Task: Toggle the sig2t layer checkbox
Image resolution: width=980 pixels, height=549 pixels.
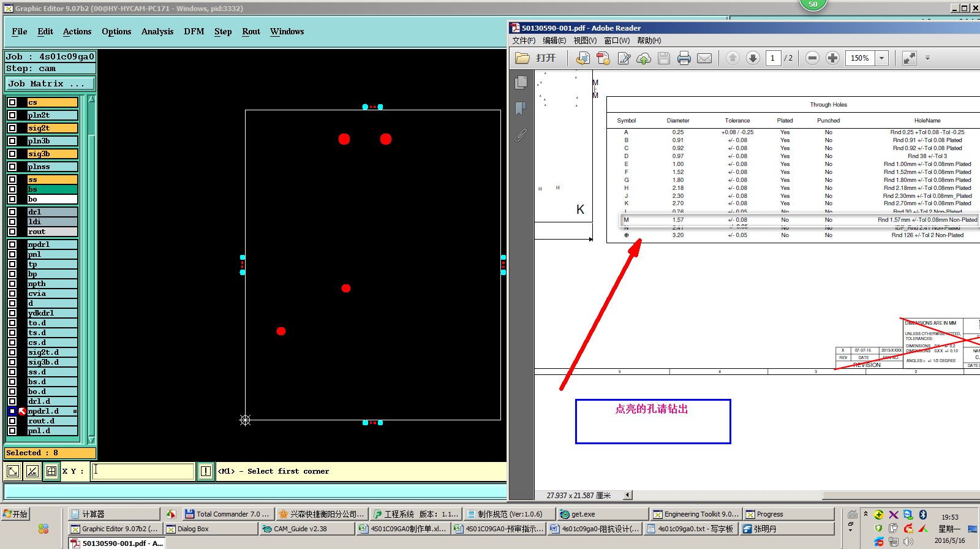Action: pos(12,128)
